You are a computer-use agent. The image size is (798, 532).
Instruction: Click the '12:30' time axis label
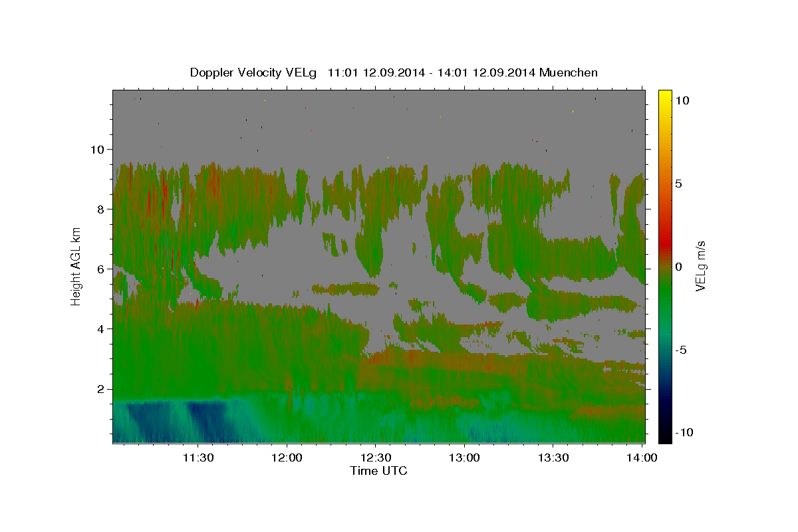(x=375, y=458)
